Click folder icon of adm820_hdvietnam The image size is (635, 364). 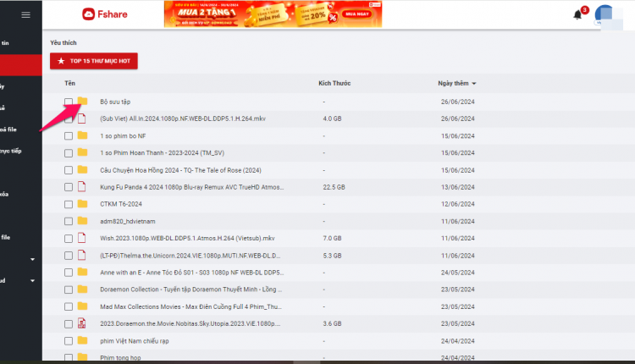coord(83,221)
